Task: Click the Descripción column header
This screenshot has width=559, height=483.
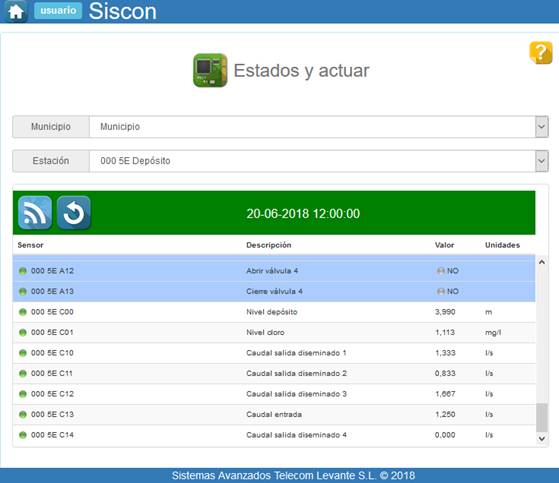Action: point(269,245)
